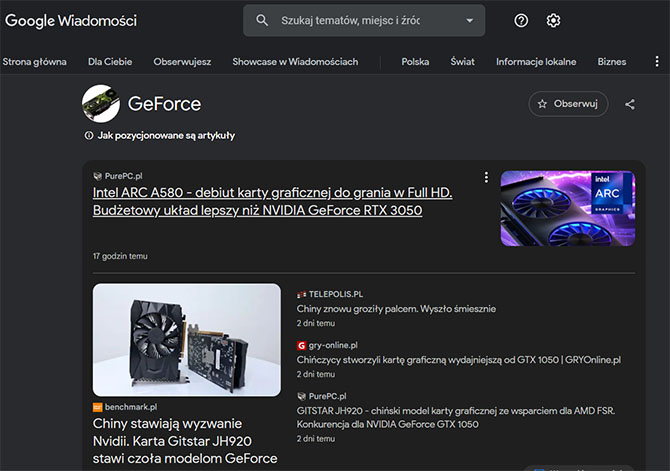The image size is (670, 471).
Task: Open the GITSTAR JH920 article headline
Action: coord(456,418)
